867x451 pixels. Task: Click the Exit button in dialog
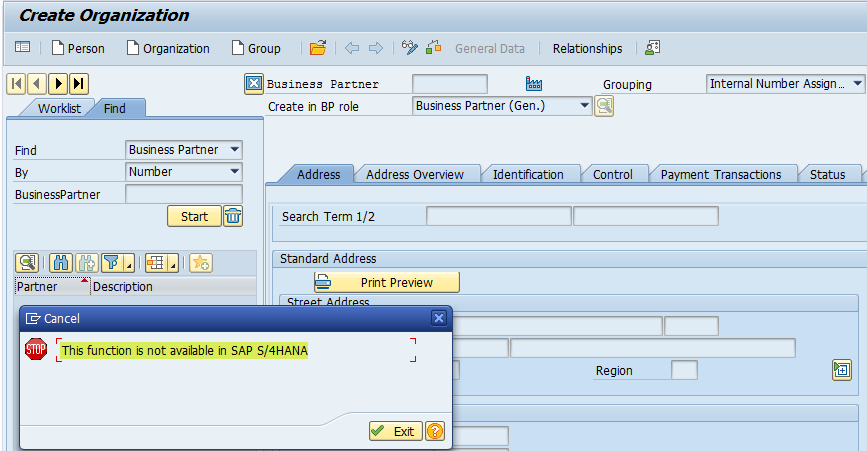tap(396, 431)
